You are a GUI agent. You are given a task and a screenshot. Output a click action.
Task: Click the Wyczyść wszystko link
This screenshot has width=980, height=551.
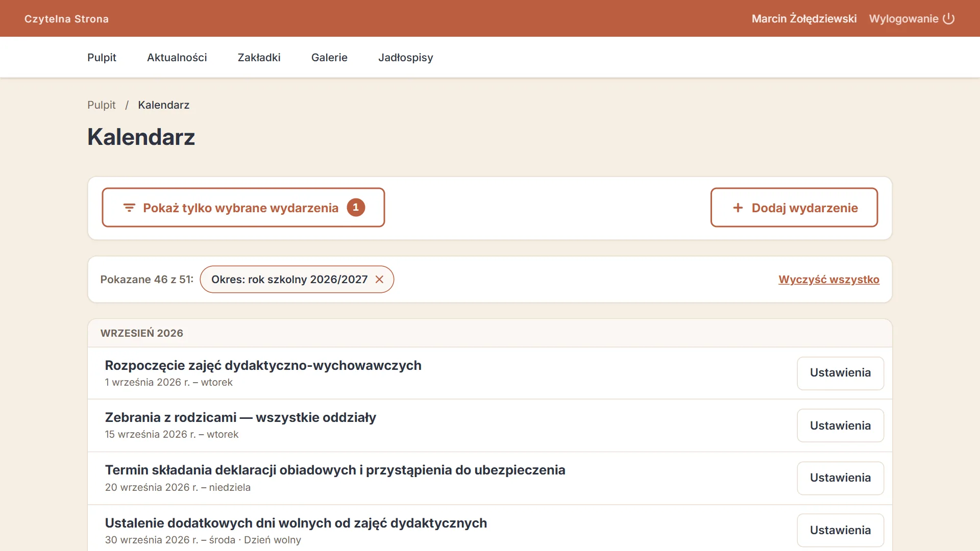point(829,280)
